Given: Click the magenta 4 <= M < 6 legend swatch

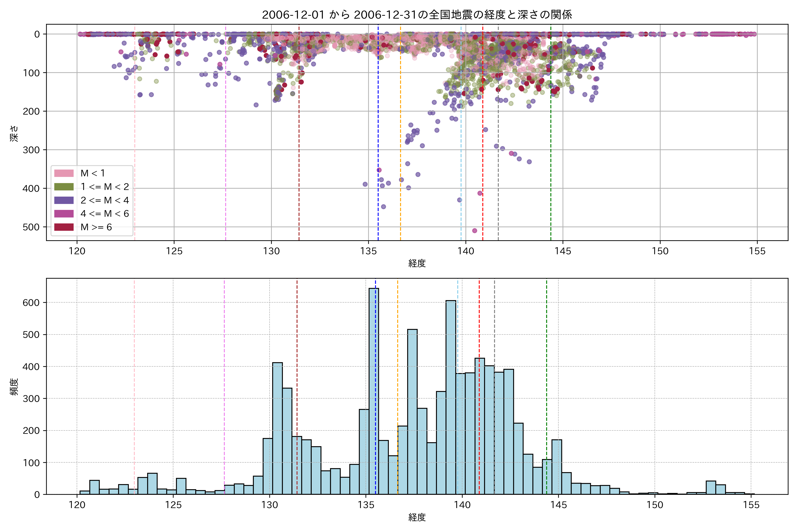Looking at the screenshot, I should click(x=64, y=213).
